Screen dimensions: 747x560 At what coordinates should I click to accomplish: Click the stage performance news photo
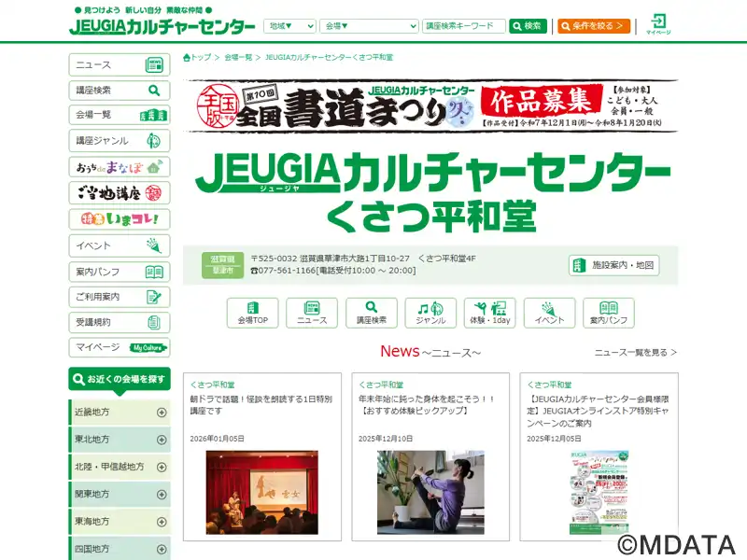262,493
